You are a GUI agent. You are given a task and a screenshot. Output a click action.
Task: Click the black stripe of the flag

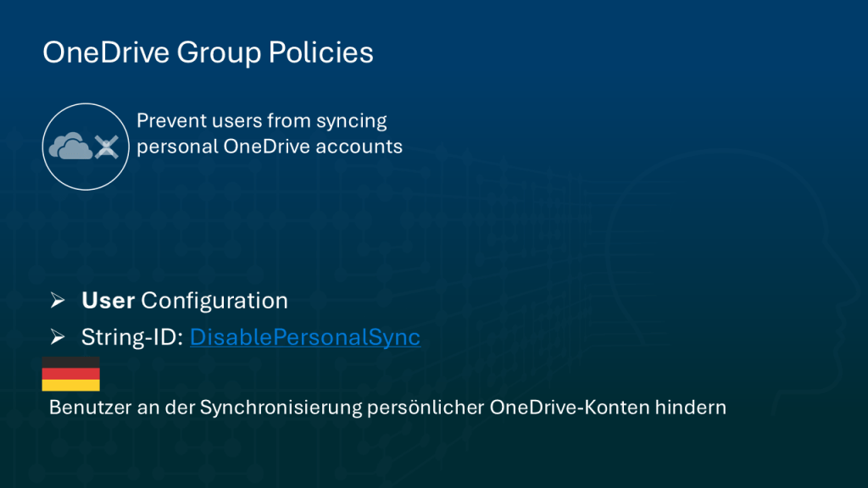[x=71, y=362]
